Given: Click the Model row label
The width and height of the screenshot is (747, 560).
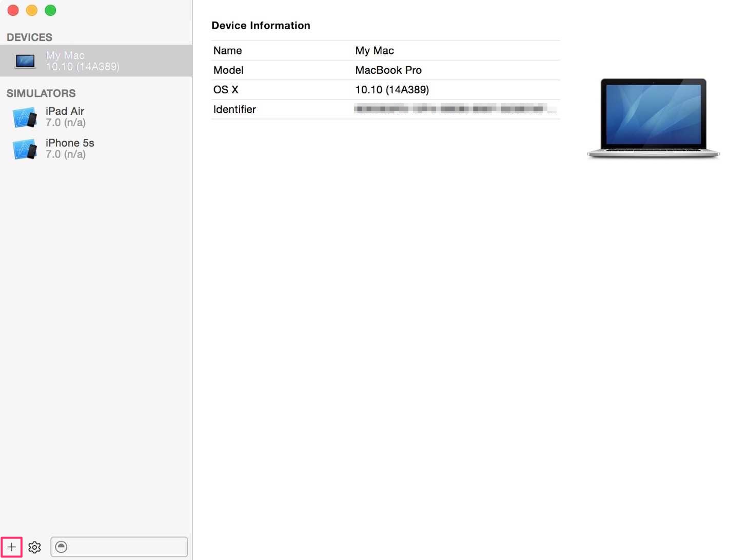Looking at the screenshot, I should pyautogui.click(x=228, y=70).
